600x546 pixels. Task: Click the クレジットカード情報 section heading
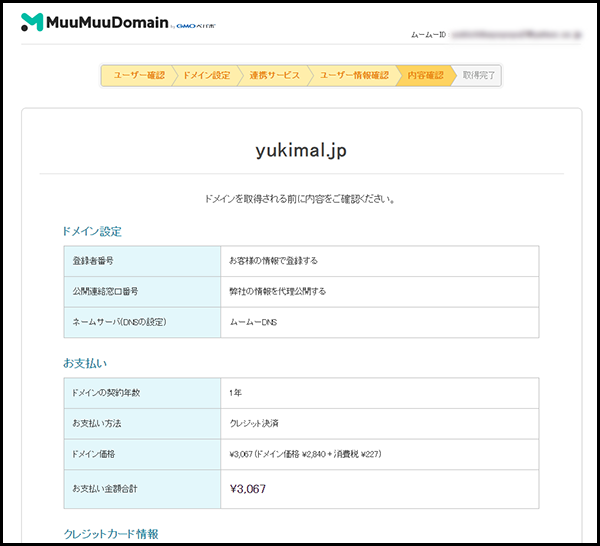point(110,533)
